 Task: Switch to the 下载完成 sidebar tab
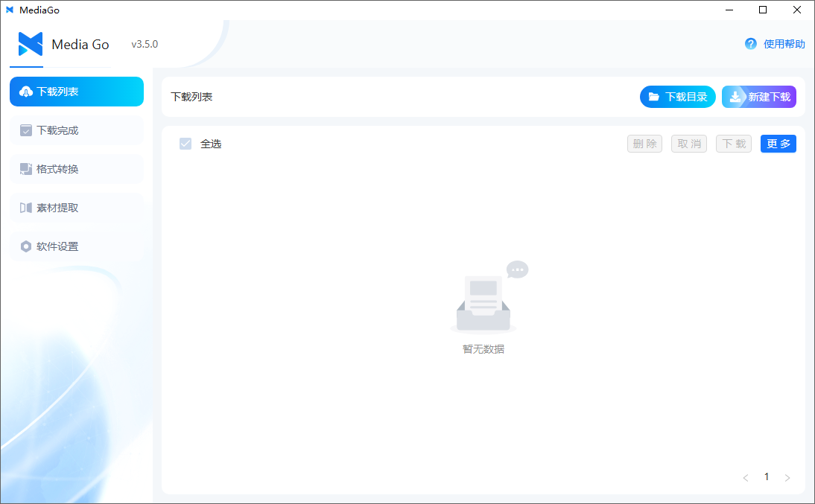(x=77, y=130)
